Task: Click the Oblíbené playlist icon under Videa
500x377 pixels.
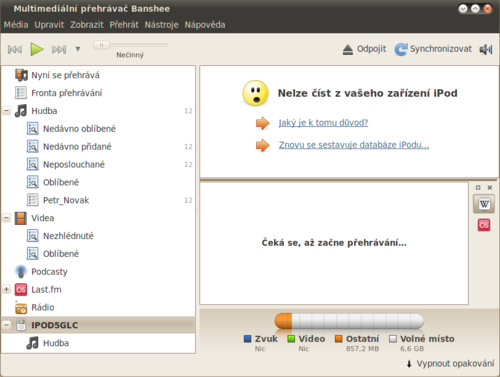Action: 32,254
